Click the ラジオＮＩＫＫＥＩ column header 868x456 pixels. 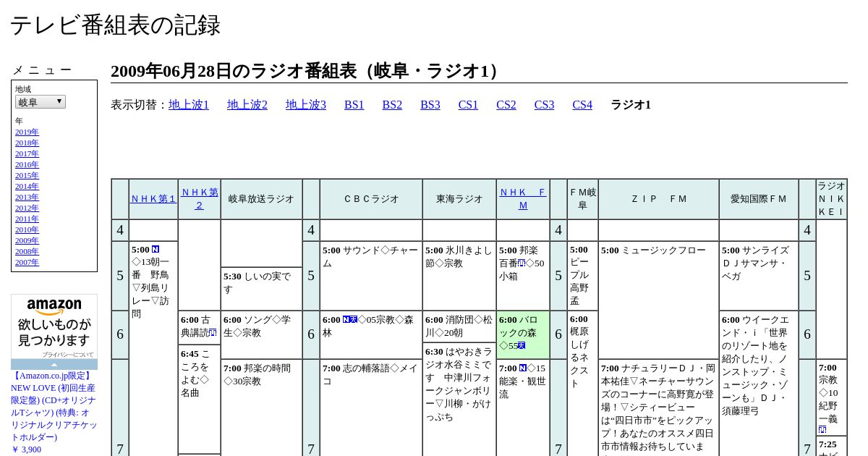click(x=832, y=199)
